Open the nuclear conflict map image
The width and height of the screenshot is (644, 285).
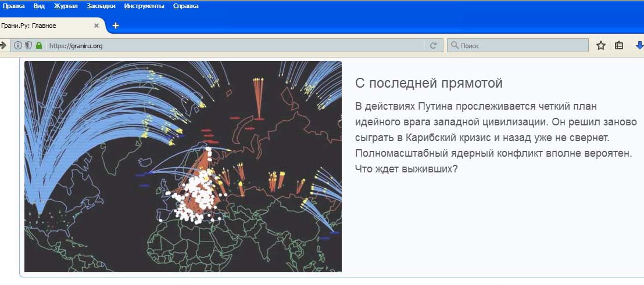coord(183,167)
